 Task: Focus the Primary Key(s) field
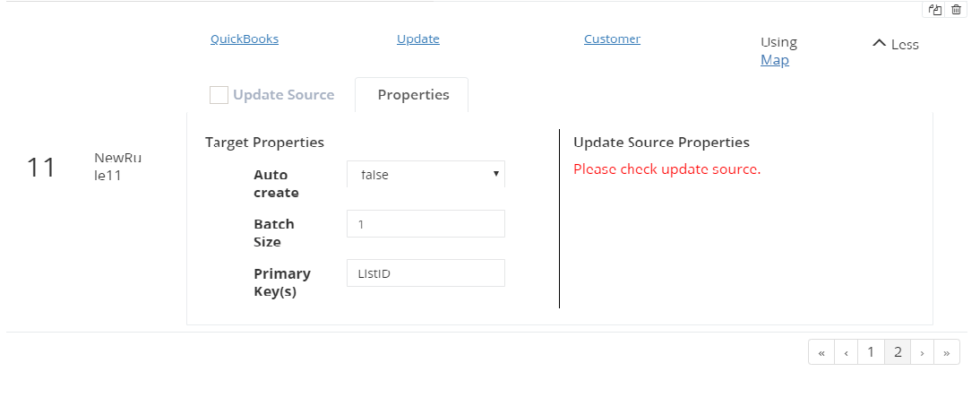pos(426,273)
